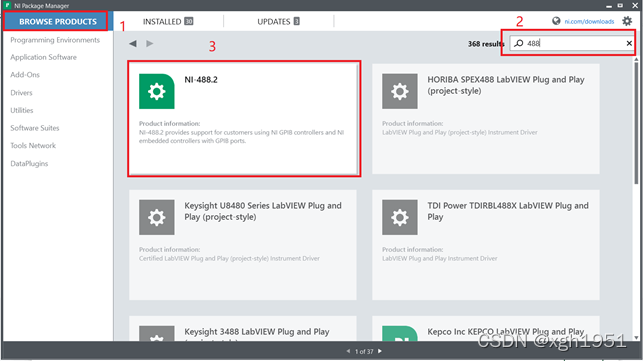The image size is (643, 361).
Task: Click the Updates count badge
Action: click(x=296, y=21)
